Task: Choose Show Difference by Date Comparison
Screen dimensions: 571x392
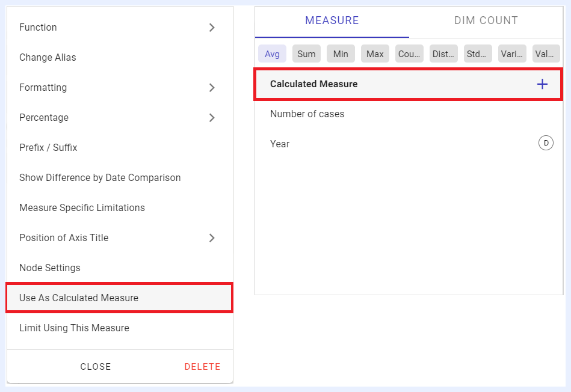Action: tap(120, 177)
